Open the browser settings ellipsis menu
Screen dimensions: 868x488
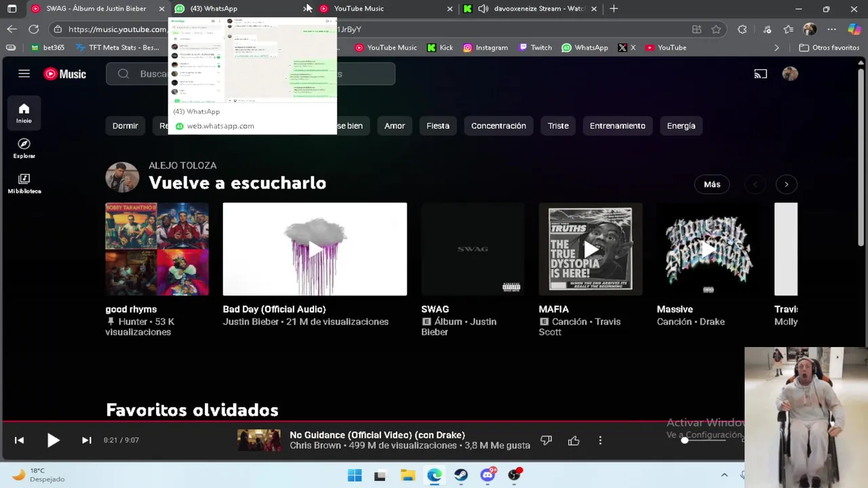pos(831,29)
